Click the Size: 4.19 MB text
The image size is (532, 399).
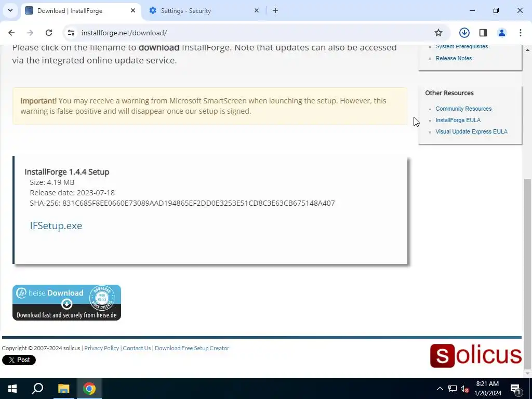pos(52,182)
